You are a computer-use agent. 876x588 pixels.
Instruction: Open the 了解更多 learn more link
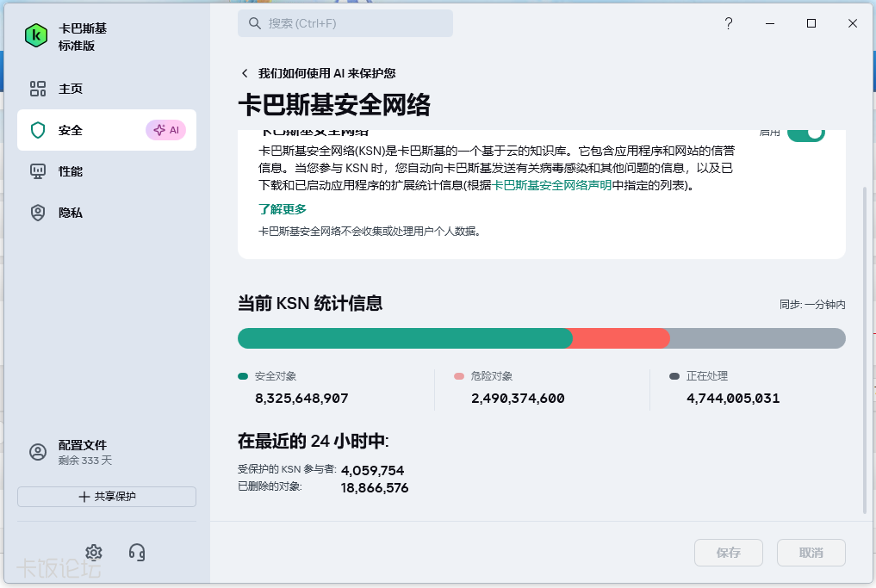pyautogui.click(x=283, y=209)
